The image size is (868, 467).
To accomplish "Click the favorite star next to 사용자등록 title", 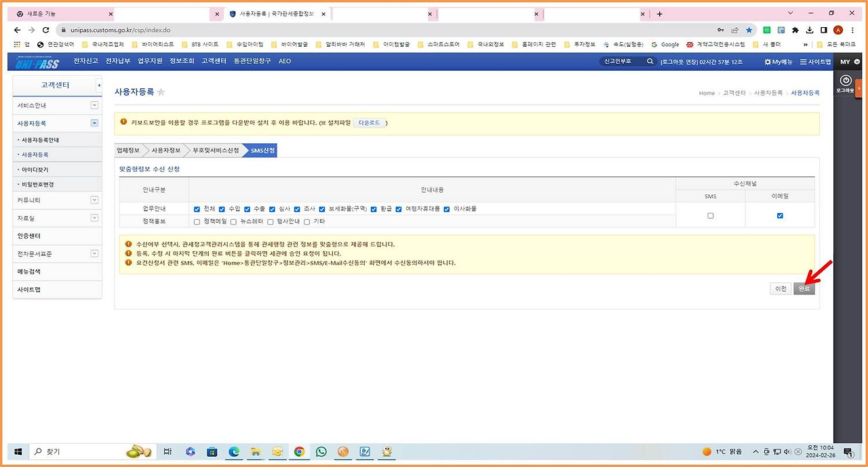I will pyautogui.click(x=161, y=92).
